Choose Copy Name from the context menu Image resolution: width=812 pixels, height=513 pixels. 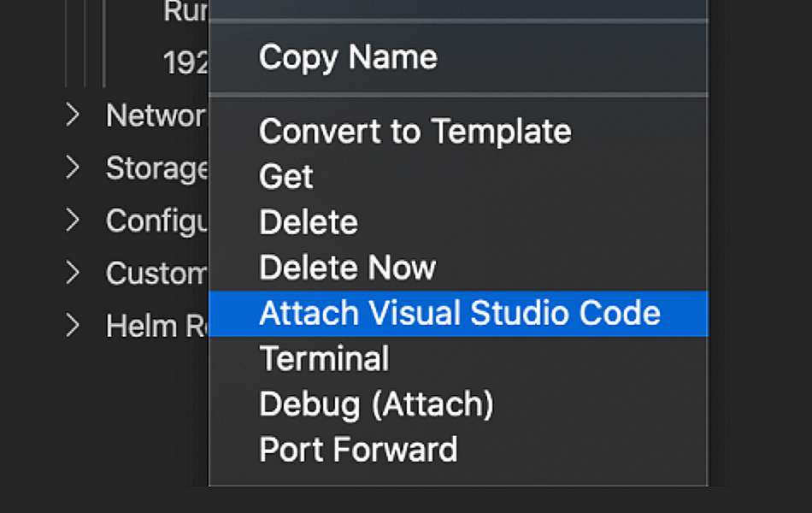coord(347,57)
